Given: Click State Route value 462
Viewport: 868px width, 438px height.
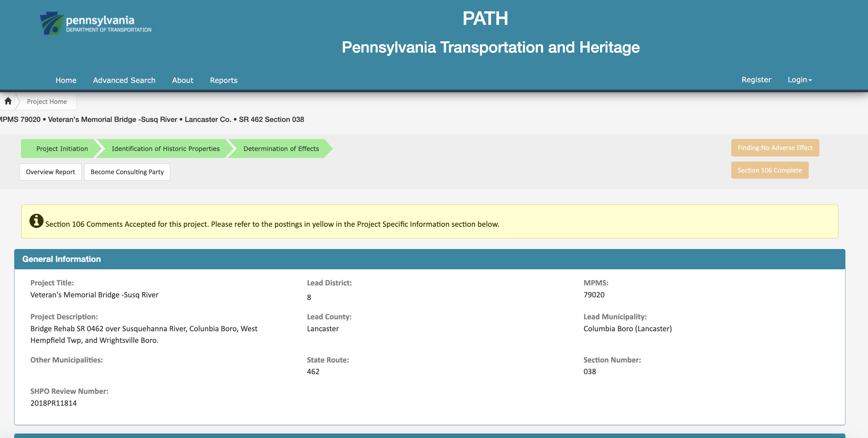Looking at the screenshot, I should coord(313,372).
